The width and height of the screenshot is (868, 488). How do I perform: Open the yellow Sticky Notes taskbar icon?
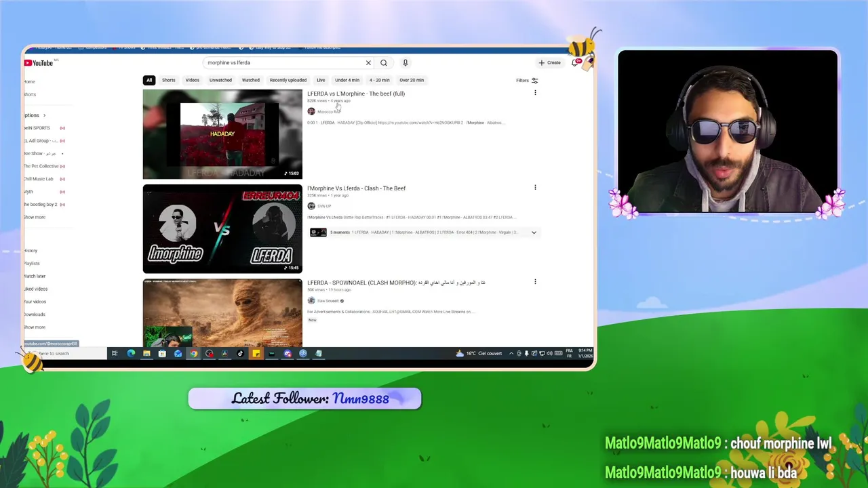[256, 353]
